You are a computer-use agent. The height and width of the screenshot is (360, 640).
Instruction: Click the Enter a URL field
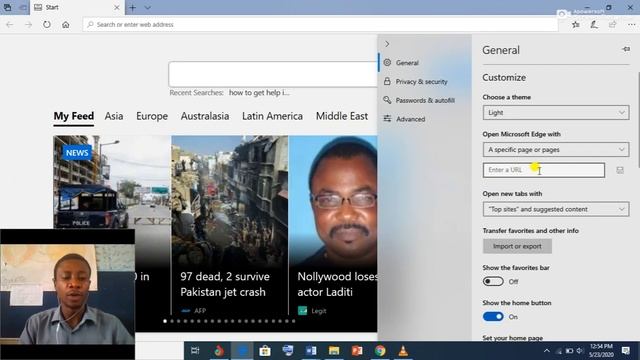click(x=544, y=170)
